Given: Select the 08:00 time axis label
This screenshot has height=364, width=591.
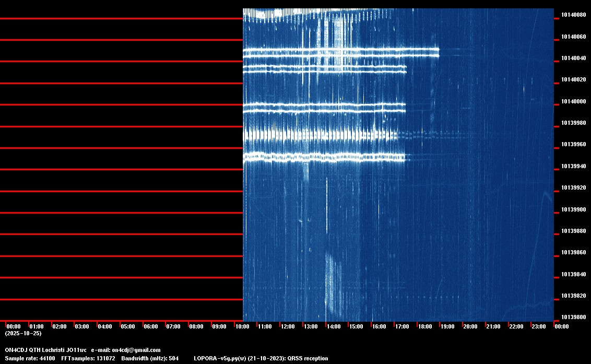Looking at the screenshot, I should [196, 326].
